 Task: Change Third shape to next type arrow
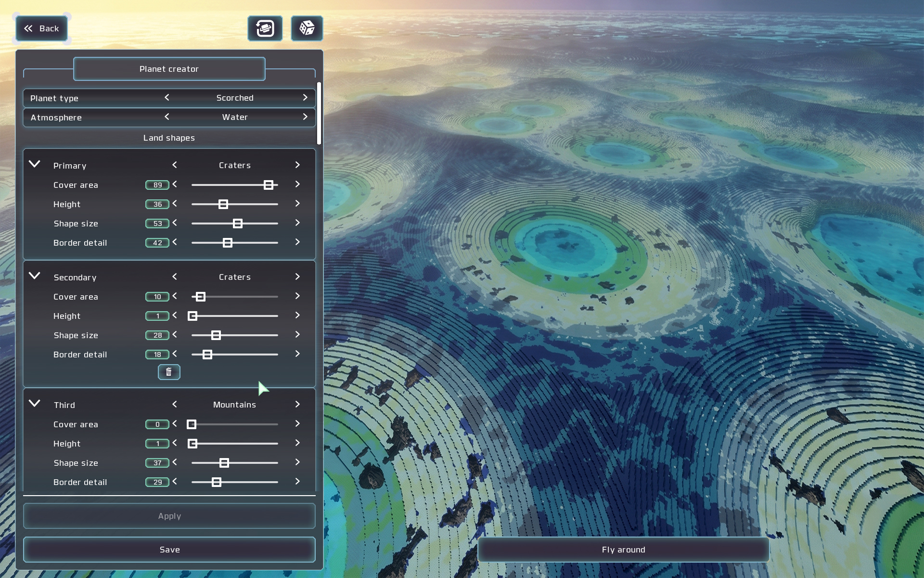(x=297, y=405)
